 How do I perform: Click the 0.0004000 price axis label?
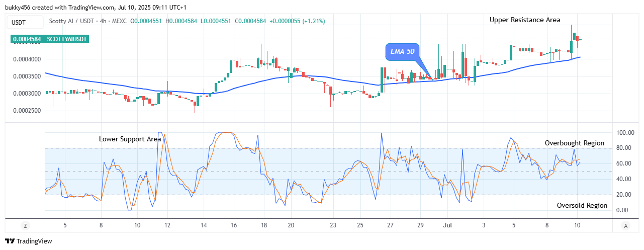coord(26,59)
